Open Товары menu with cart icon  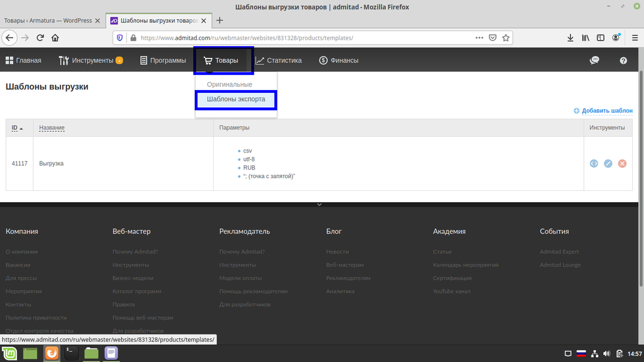[x=221, y=61]
